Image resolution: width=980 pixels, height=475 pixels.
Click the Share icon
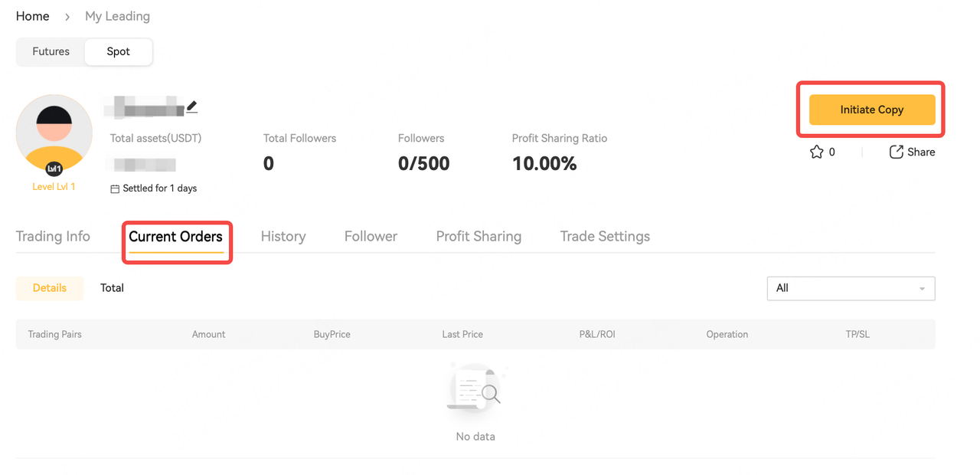896,152
